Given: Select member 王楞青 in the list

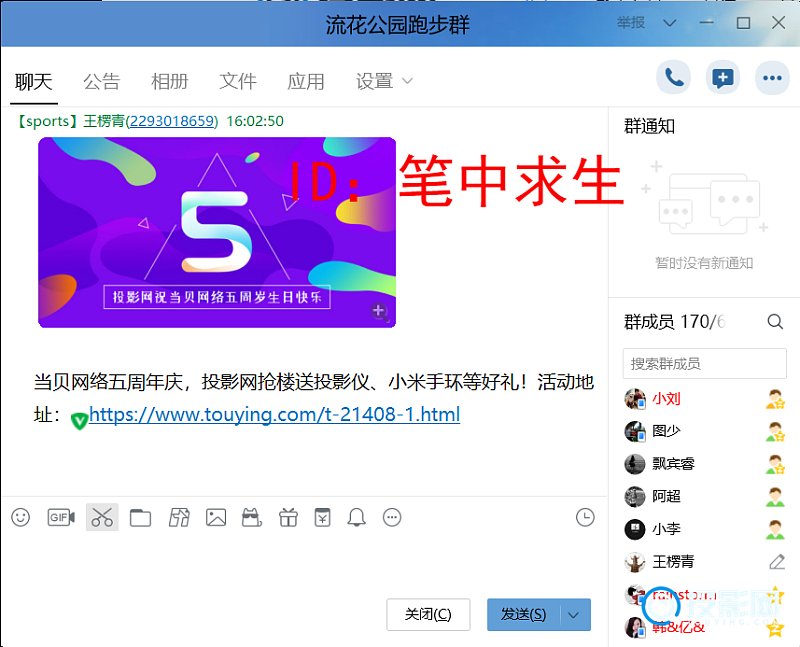Looking at the screenshot, I should (x=704, y=562).
